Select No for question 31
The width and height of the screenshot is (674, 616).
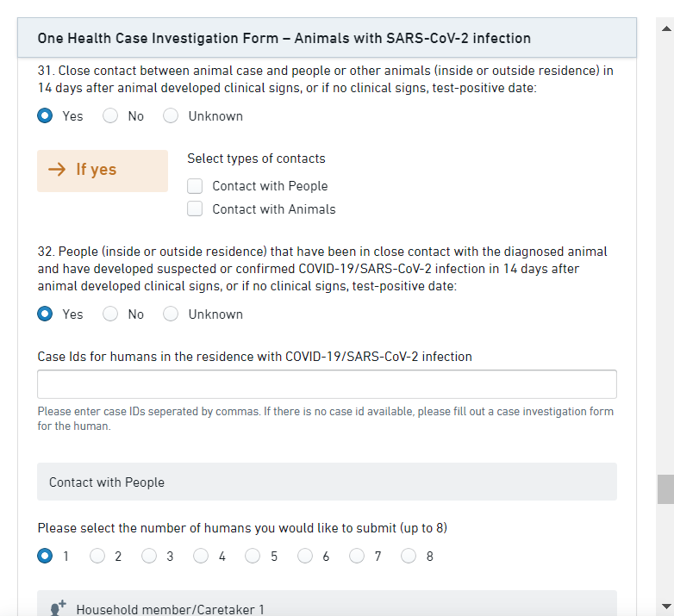[110, 116]
